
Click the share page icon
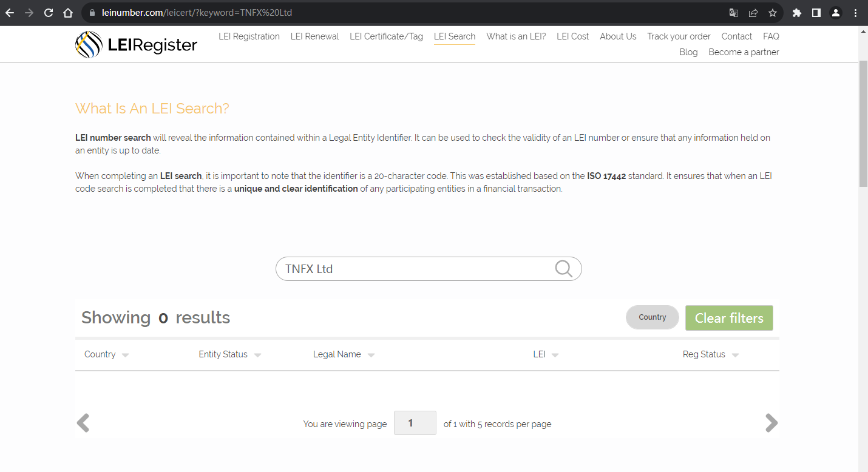(x=753, y=13)
